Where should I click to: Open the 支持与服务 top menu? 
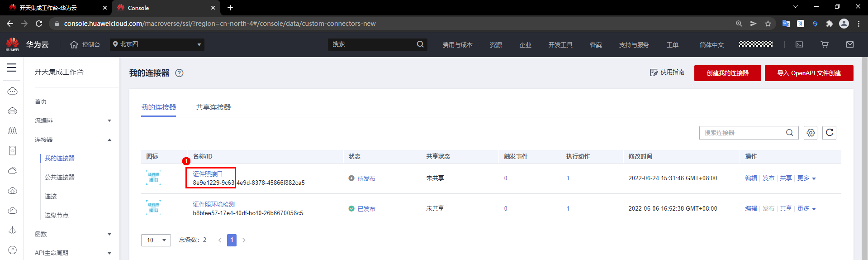tap(634, 45)
